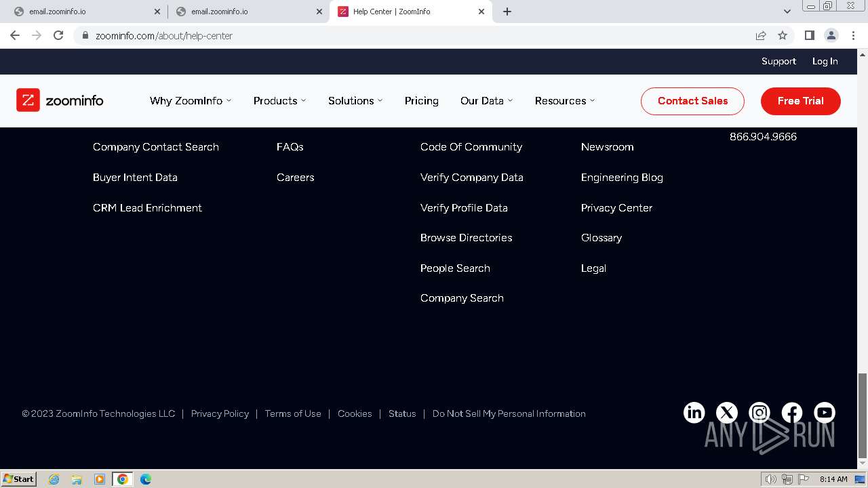Image resolution: width=868 pixels, height=488 pixels.
Task: Open Verify Profile Data link
Action: (x=464, y=208)
